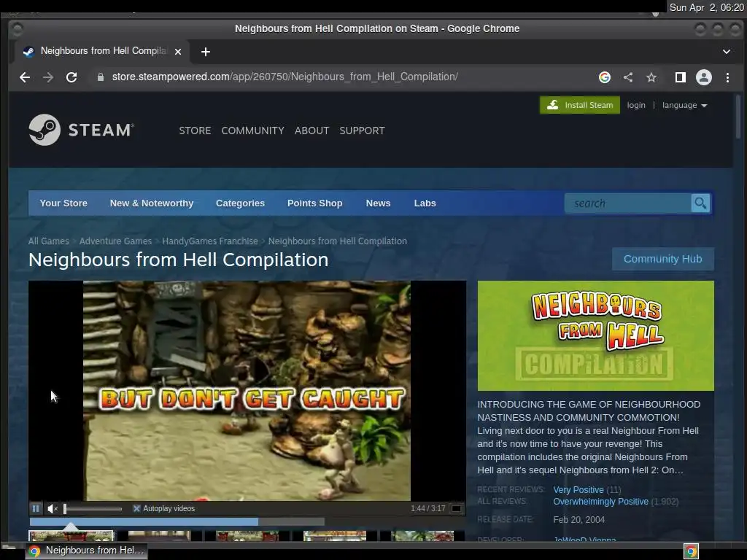
Task: Open News tab in store nav
Action: click(x=379, y=203)
